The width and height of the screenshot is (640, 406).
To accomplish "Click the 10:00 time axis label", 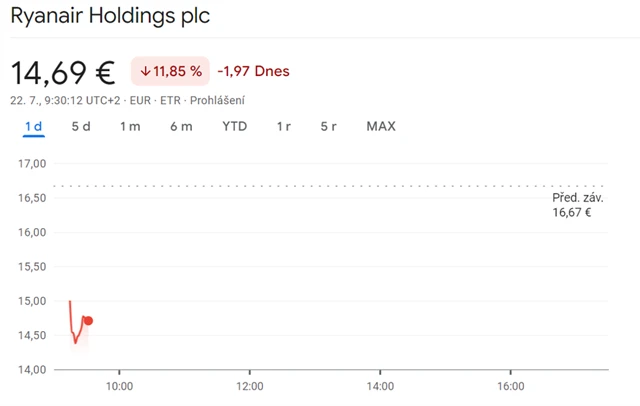I will coord(120,386).
